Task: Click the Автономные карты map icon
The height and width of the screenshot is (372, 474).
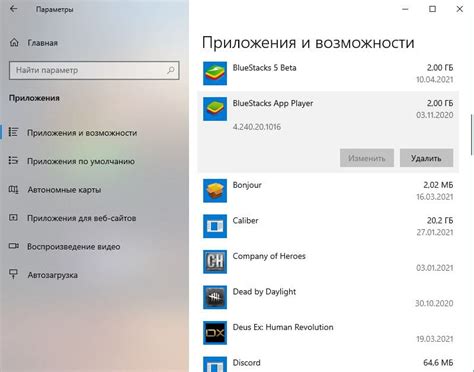Action: click(13, 189)
